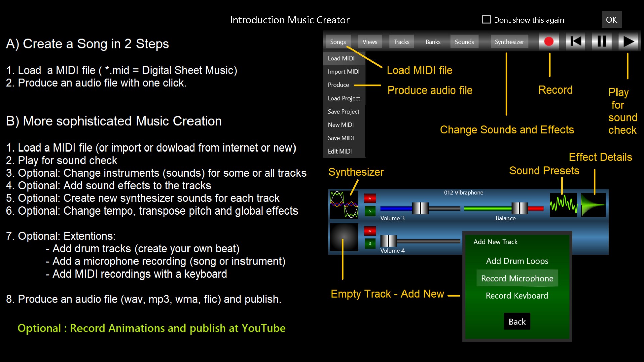This screenshot has width=644, height=362.
Task: Pause playback with the pause icon
Action: [x=601, y=42]
